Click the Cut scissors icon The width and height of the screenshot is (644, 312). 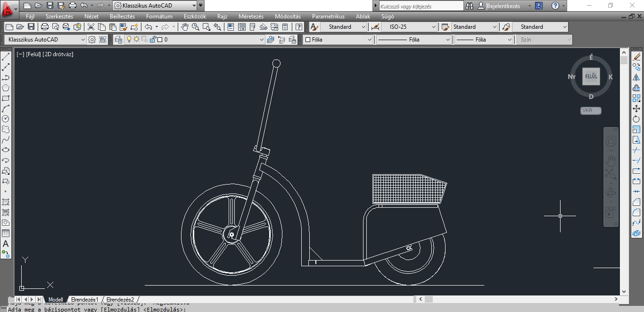click(x=91, y=27)
